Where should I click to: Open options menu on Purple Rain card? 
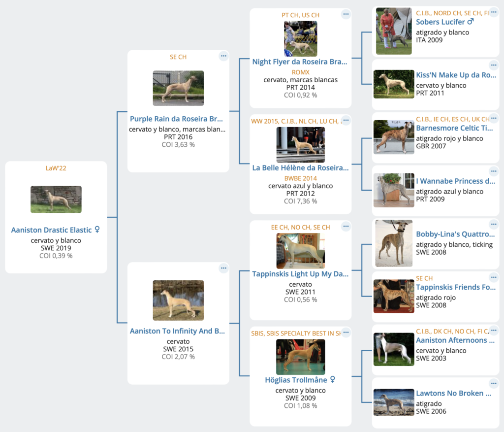[x=223, y=56]
